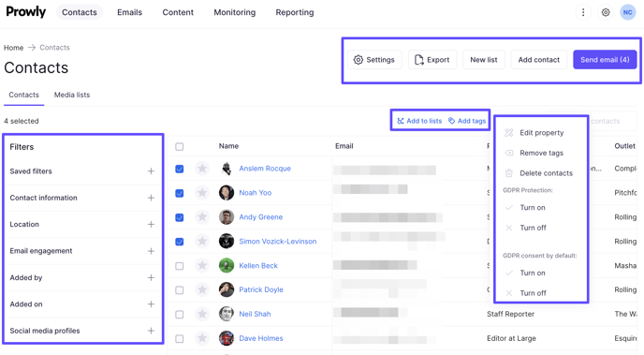Open Patrick Doyle contact link
This screenshot has width=644, height=355.
[x=261, y=289]
